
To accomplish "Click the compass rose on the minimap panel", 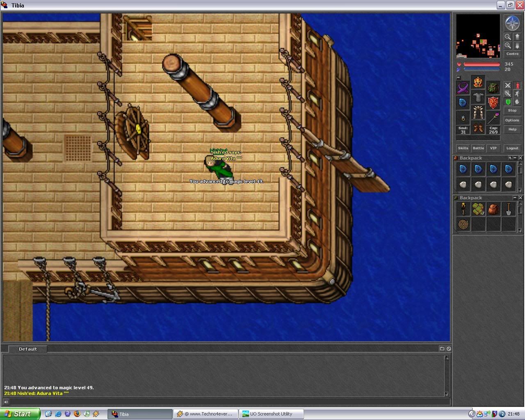I will [512, 23].
